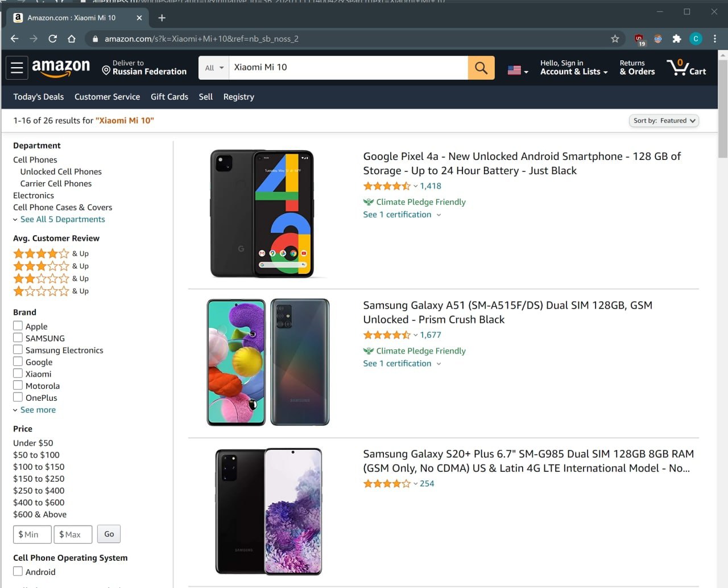
Task: Open a new browser tab
Action: coord(162,18)
